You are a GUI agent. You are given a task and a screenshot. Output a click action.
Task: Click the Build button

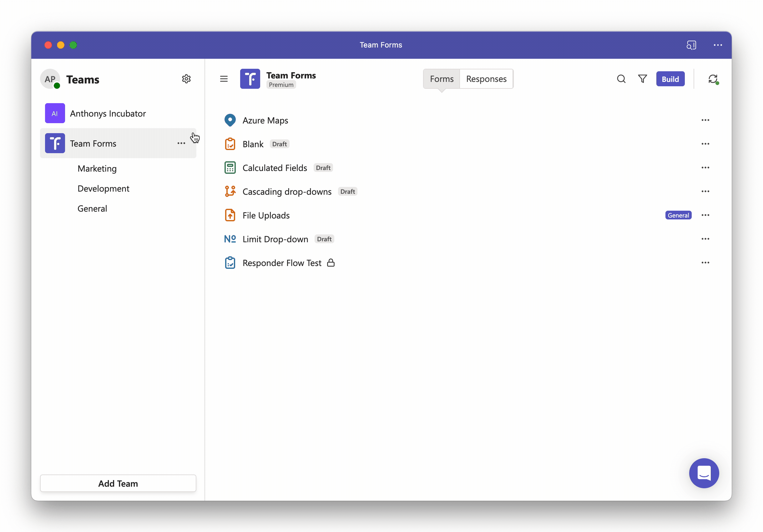pyautogui.click(x=670, y=79)
